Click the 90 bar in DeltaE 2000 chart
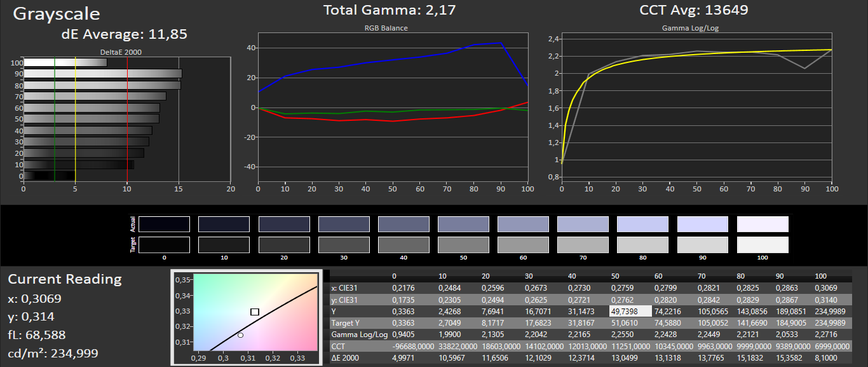This screenshot has width=868, height=367. point(102,74)
